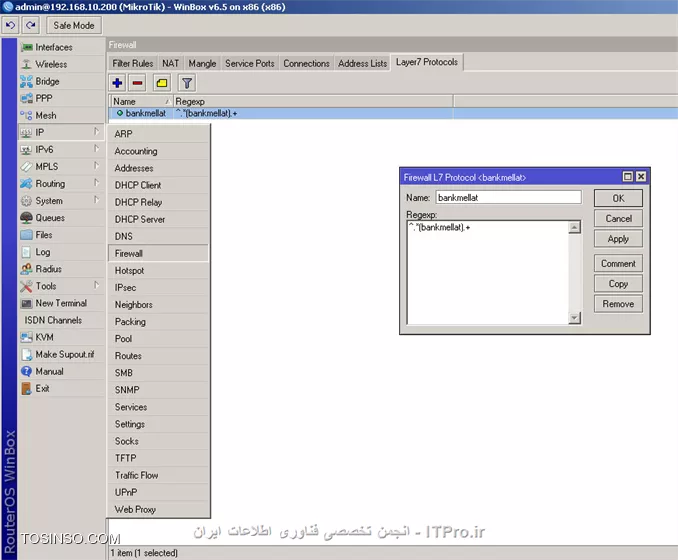The height and width of the screenshot is (560, 678).
Task: Expand the IPv6 submenu arrow
Action: tap(96, 149)
